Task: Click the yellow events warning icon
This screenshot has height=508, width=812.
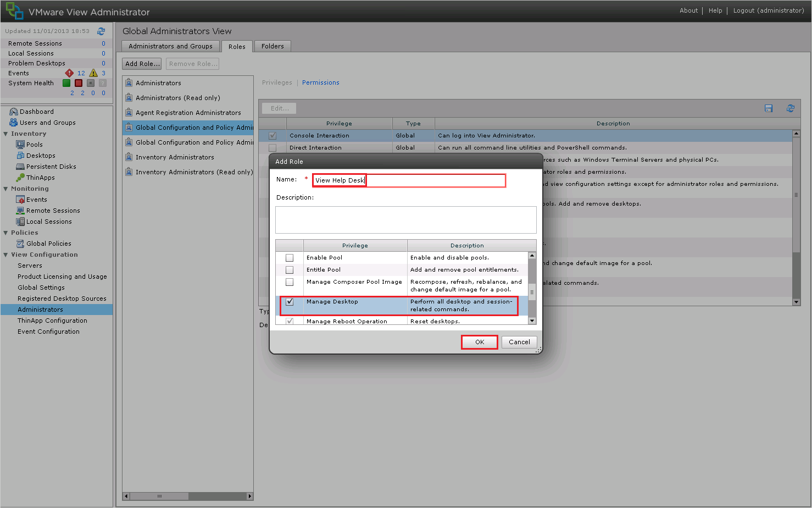Action: click(93, 73)
